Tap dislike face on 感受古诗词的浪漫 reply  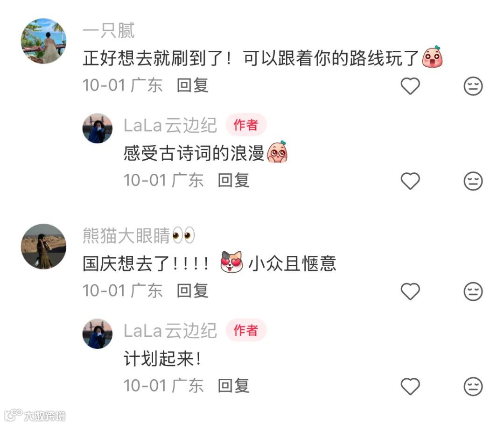tap(473, 181)
